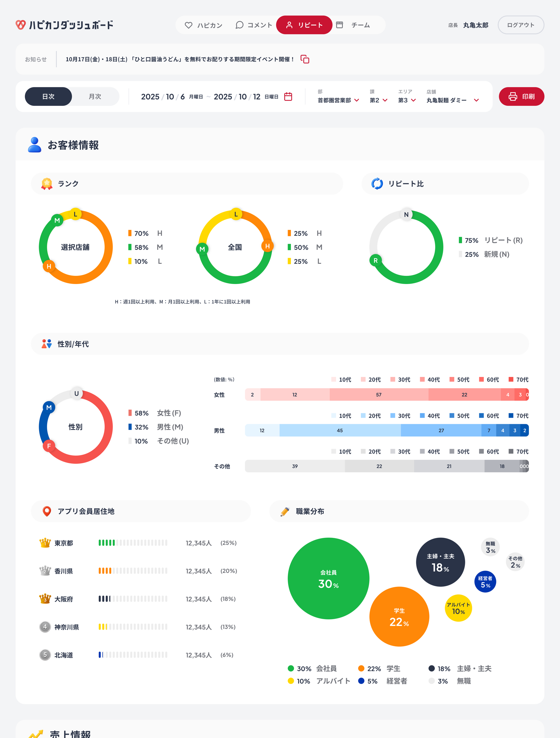The height and width of the screenshot is (738, 560).
Task: Click the rank medal icon
Action: point(47,184)
